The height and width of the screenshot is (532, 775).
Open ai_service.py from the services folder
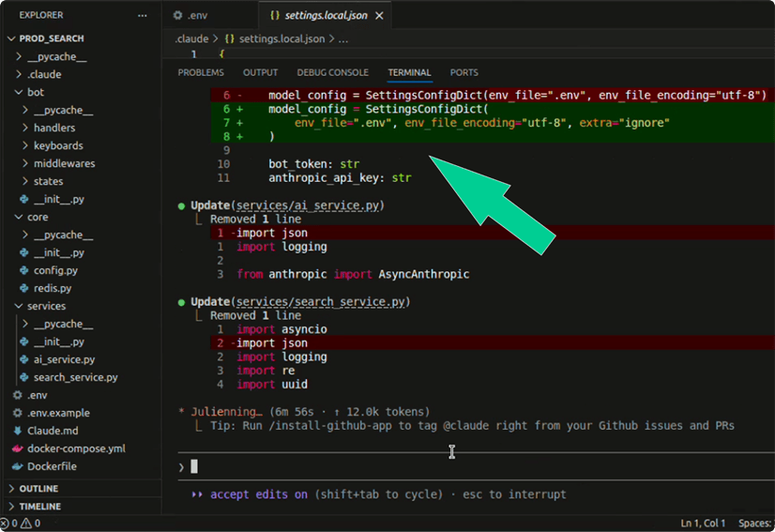pyautogui.click(x=64, y=359)
